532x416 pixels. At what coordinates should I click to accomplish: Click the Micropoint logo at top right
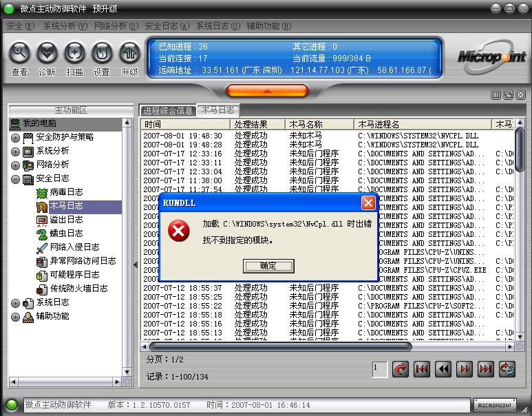point(491,56)
